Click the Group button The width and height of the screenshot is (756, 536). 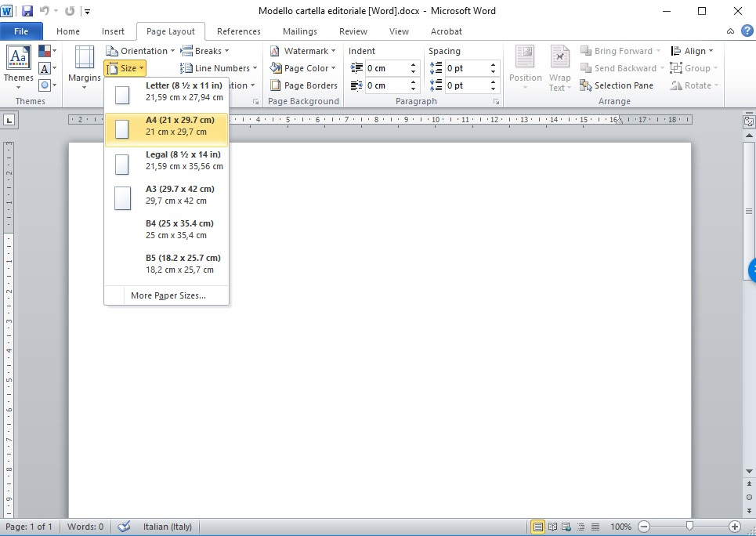click(x=694, y=68)
